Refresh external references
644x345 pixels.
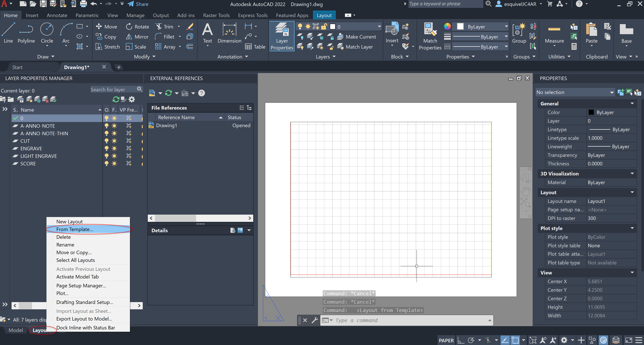169,93
